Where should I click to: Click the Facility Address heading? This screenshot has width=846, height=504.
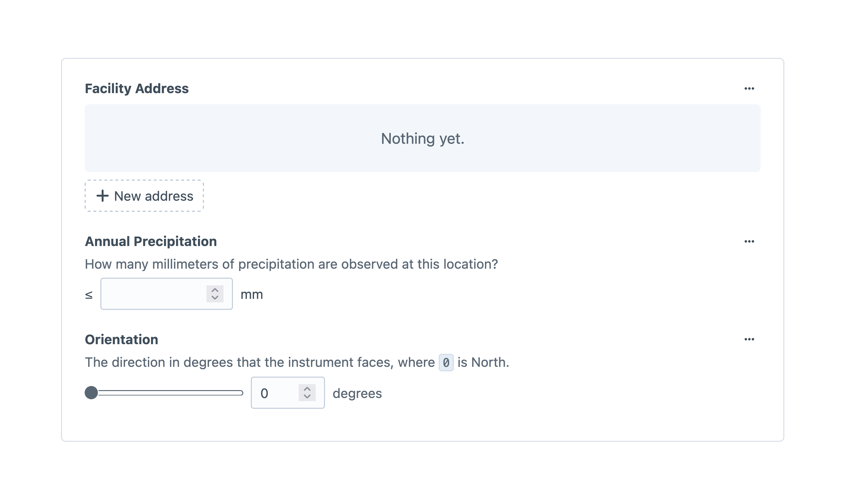click(x=137, y=88)
